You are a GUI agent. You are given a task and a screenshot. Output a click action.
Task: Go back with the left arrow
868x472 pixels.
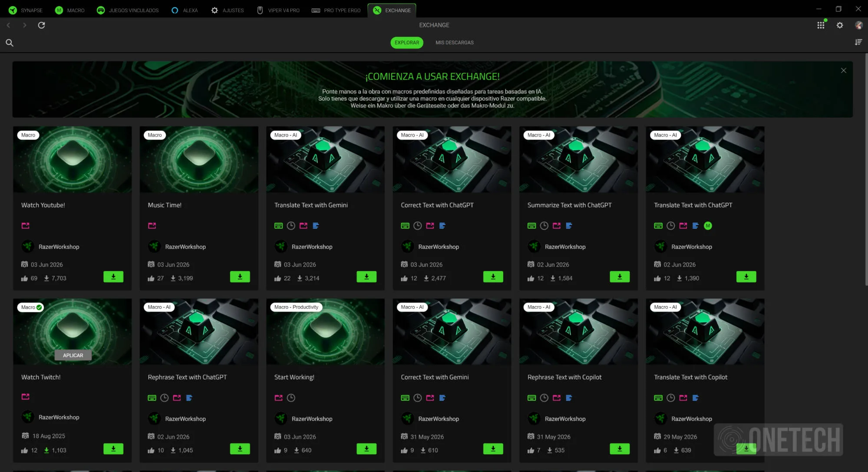(8, 25)
